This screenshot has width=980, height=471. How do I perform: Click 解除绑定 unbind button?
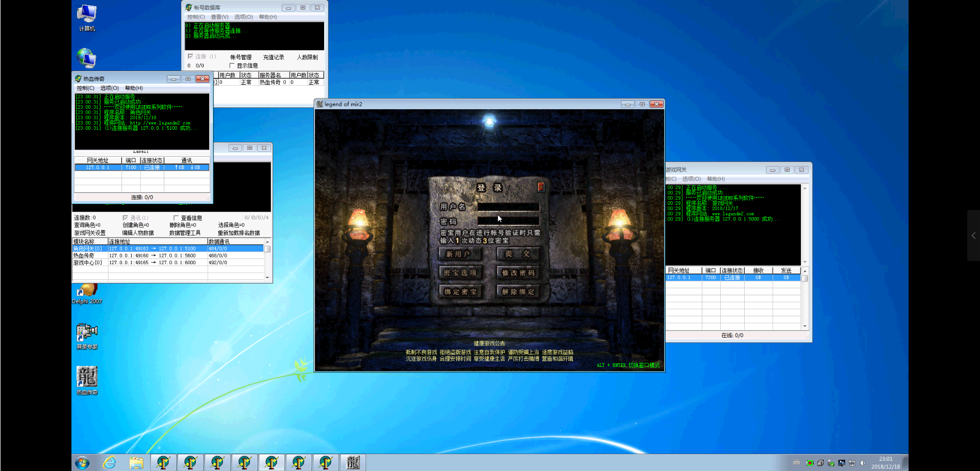[518, 292]
